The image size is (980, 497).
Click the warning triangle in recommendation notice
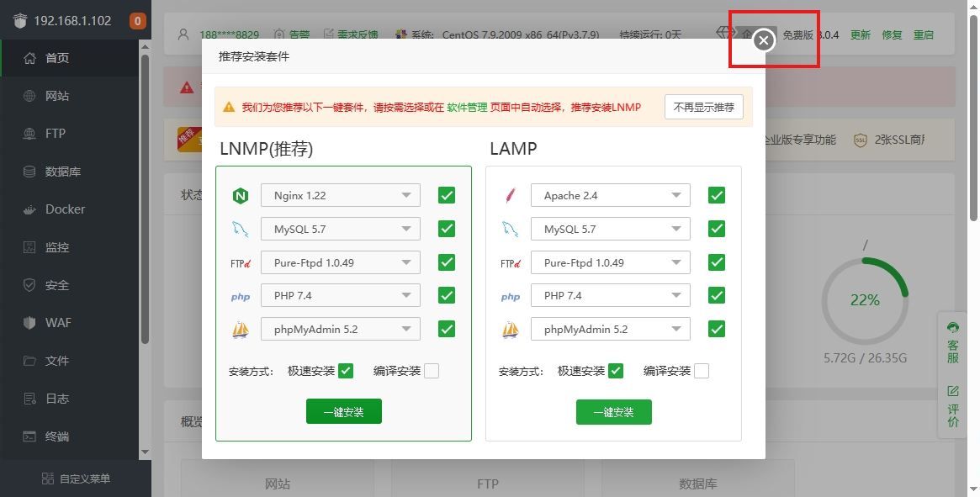click(229, 107)
